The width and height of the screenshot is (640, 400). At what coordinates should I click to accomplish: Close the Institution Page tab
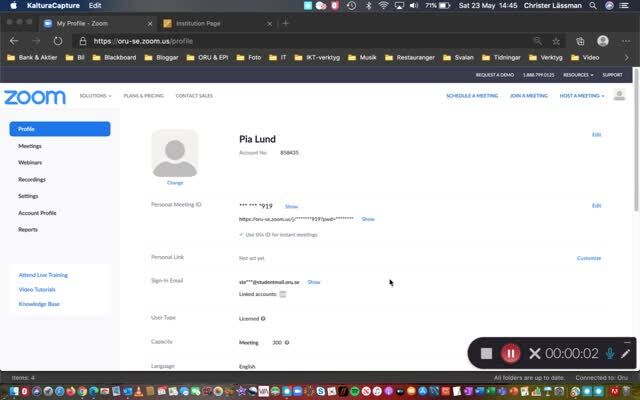coord(269,24)
